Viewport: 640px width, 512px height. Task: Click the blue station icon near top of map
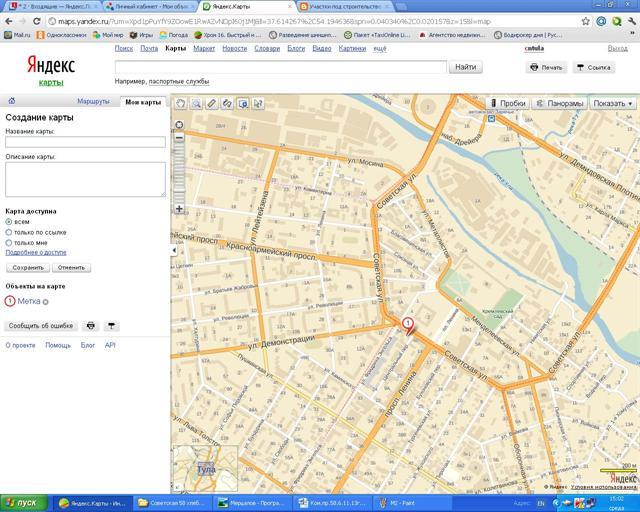(x=491, y=118)
